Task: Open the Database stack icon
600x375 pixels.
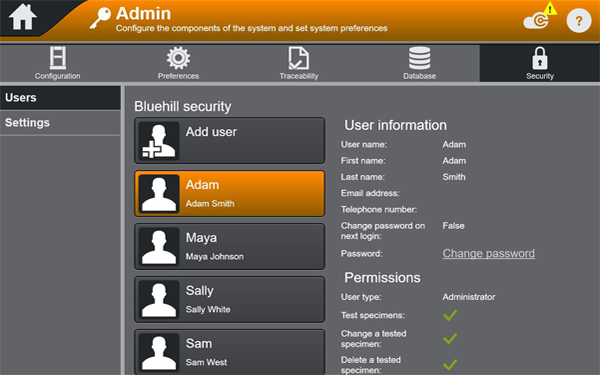Action: coord(419,58)
